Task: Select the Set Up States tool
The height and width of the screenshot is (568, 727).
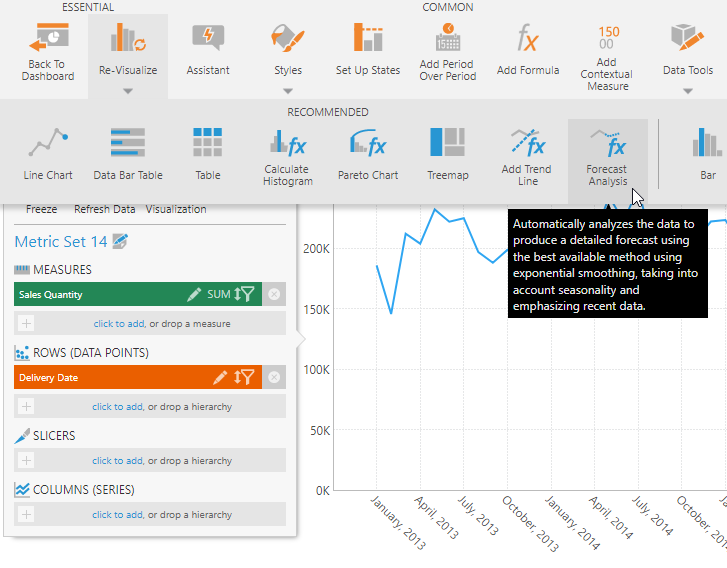Action: point(367,39)
